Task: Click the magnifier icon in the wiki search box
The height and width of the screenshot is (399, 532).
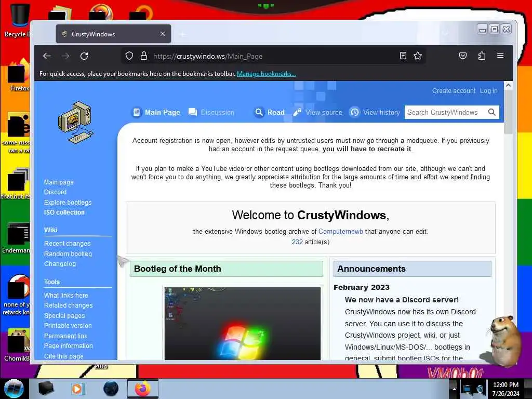Action: pos(491,112)
